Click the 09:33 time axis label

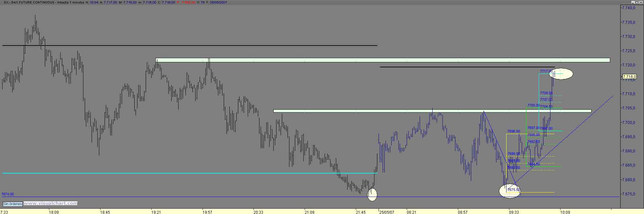[514, 212]
